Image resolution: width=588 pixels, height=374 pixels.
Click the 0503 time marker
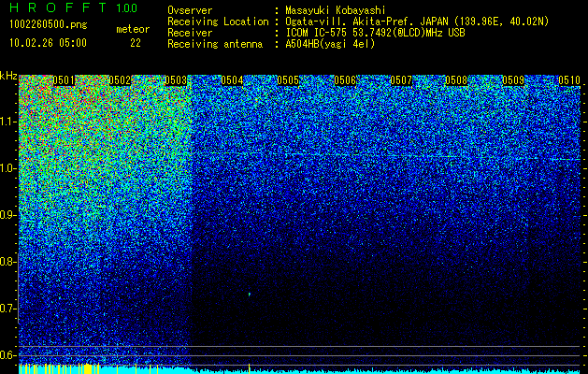(x=176, y=80)
